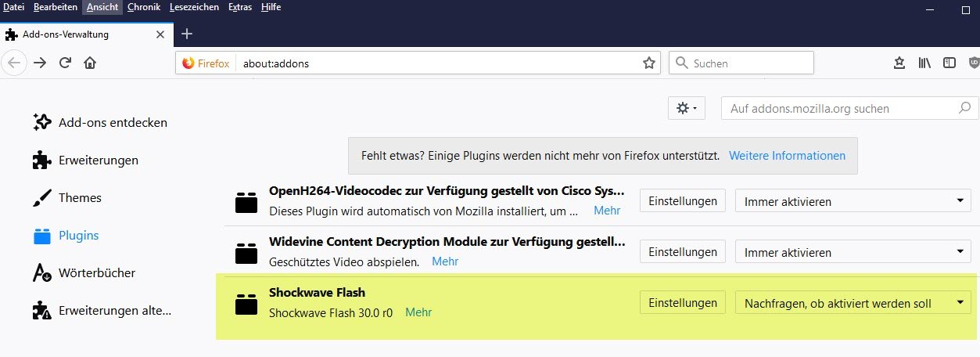Screen dimensions: 980x357
Task: Expand the Shockwave Flash activation dropdown
Action: [853, 303]
